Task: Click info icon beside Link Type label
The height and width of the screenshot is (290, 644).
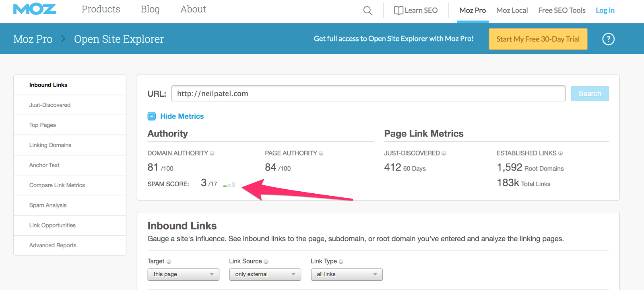Action: pos(341,261)
